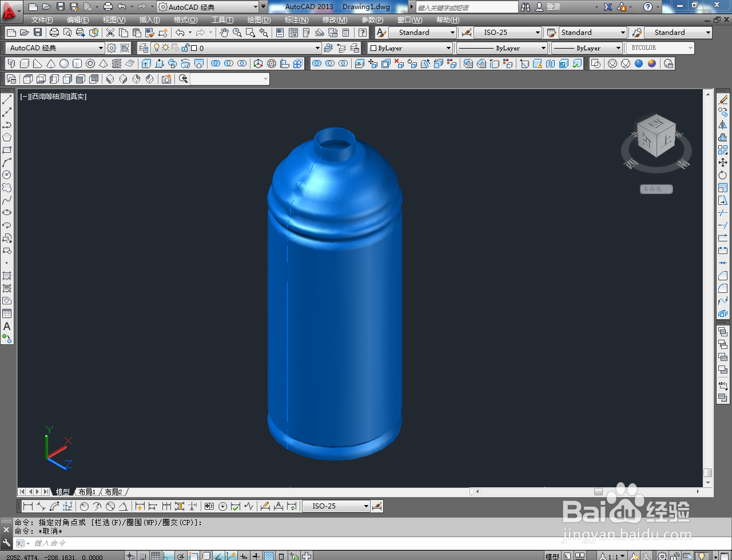Expand the layer list dropdown

(317, 48)
